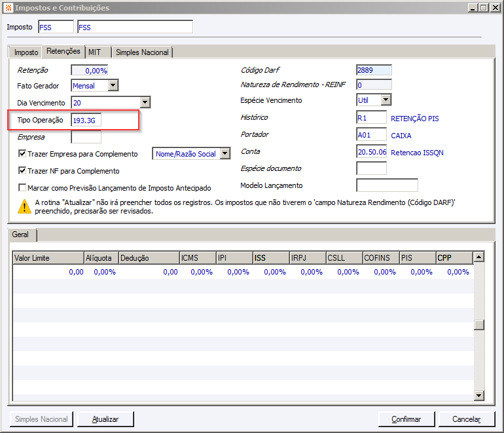Open the MIT tab
The height and width of the screenshot is (433, 504).
(95, 52)
